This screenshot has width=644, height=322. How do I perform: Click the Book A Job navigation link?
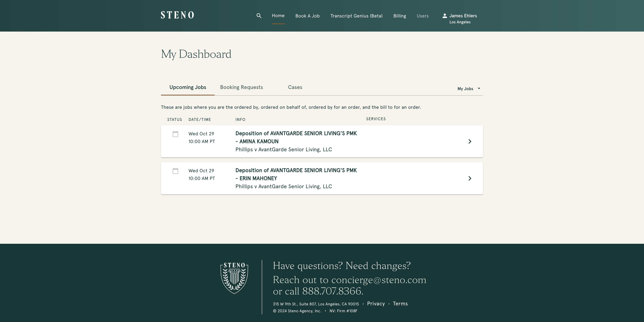coord(307,16)
